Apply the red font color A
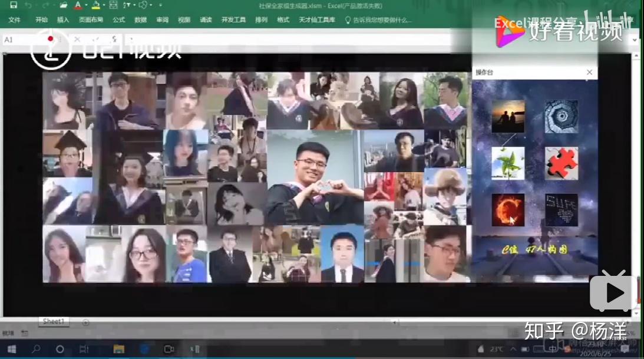644x359 pixels. tap(78, 5)
